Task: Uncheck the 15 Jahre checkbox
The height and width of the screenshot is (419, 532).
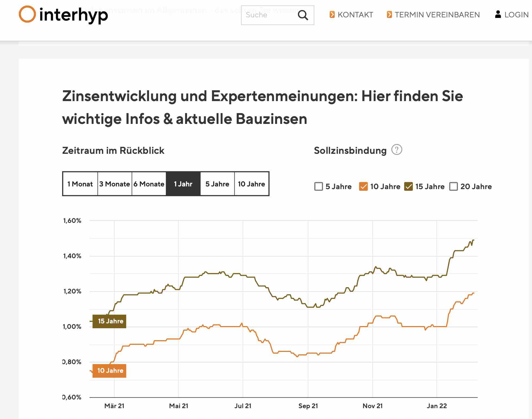Action: pos(408,186)
